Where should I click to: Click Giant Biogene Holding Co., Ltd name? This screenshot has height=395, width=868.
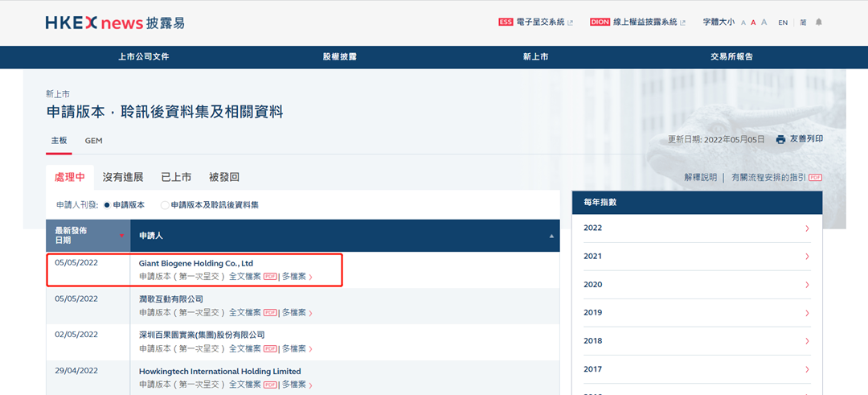196,263
